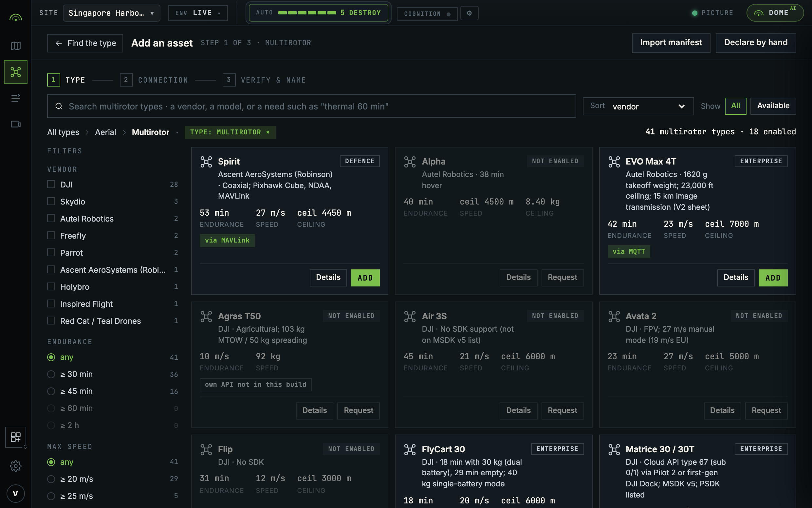Image resolution: width=812 pixels, height=508 pixels.
Task: Click Declare by hand button
Action: pyautogui.click(x=756, y=43)
